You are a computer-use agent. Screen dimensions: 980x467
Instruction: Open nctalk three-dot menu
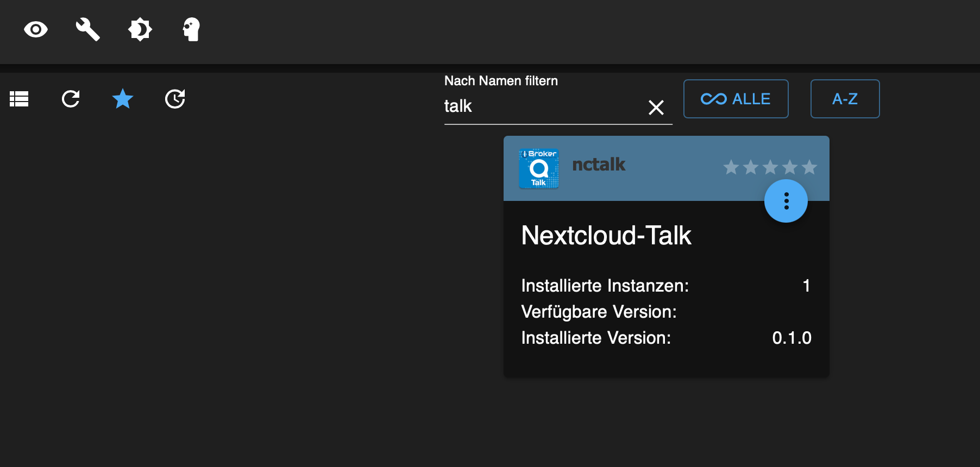[786, 201]
